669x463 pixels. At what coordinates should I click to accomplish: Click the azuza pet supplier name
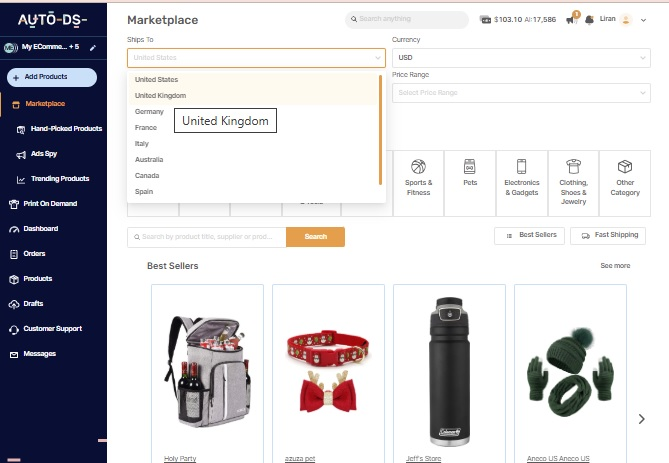click(300, 458)
